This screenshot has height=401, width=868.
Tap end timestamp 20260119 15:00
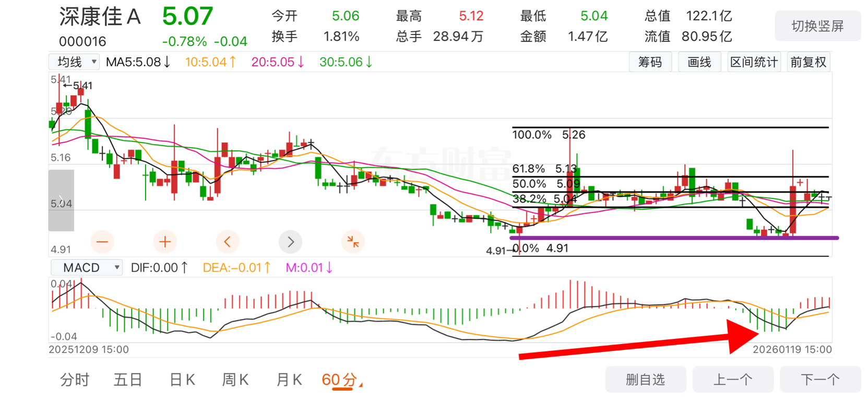coord(792,349)
